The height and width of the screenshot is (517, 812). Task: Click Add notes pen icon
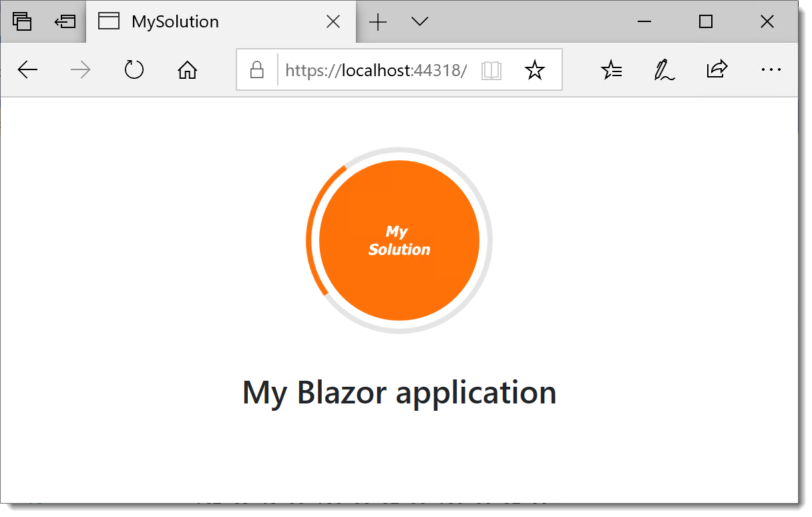664,69
